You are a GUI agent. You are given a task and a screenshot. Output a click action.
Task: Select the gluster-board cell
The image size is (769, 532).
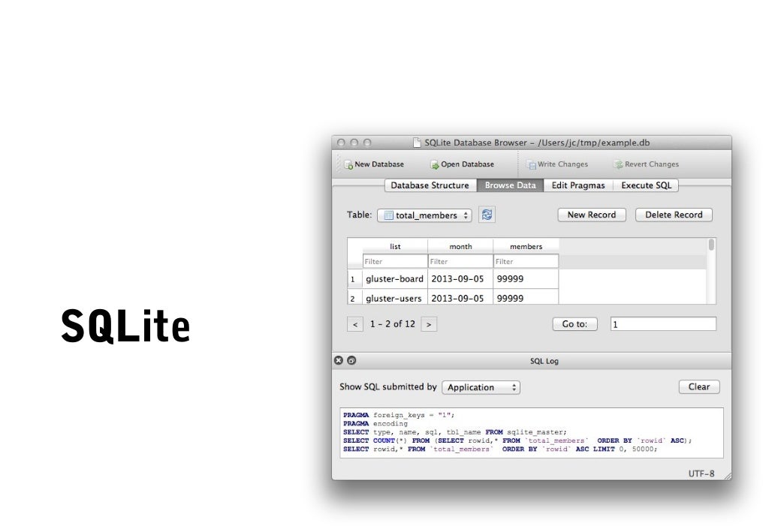point(395,278)
